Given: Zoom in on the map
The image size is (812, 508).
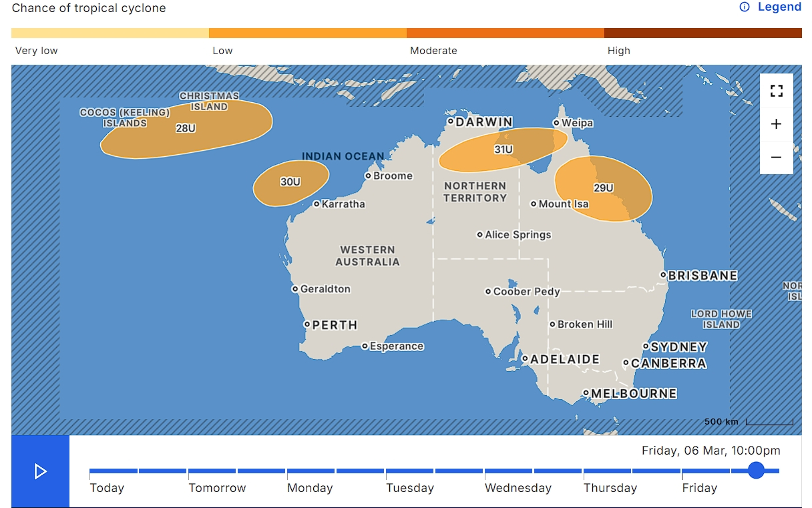Looking at the screenshot, I should click(776, 124).
